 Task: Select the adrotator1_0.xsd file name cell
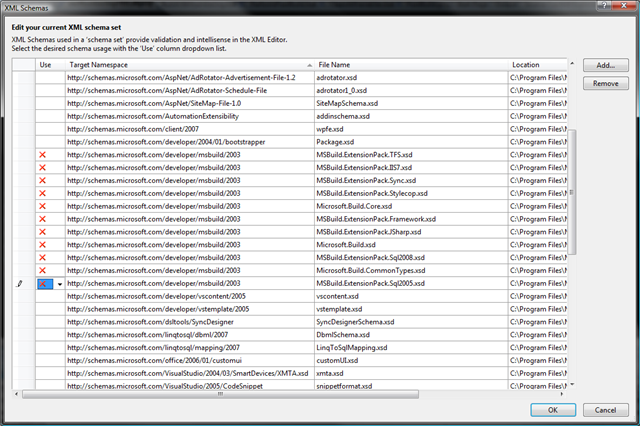[x=411, y=91]
